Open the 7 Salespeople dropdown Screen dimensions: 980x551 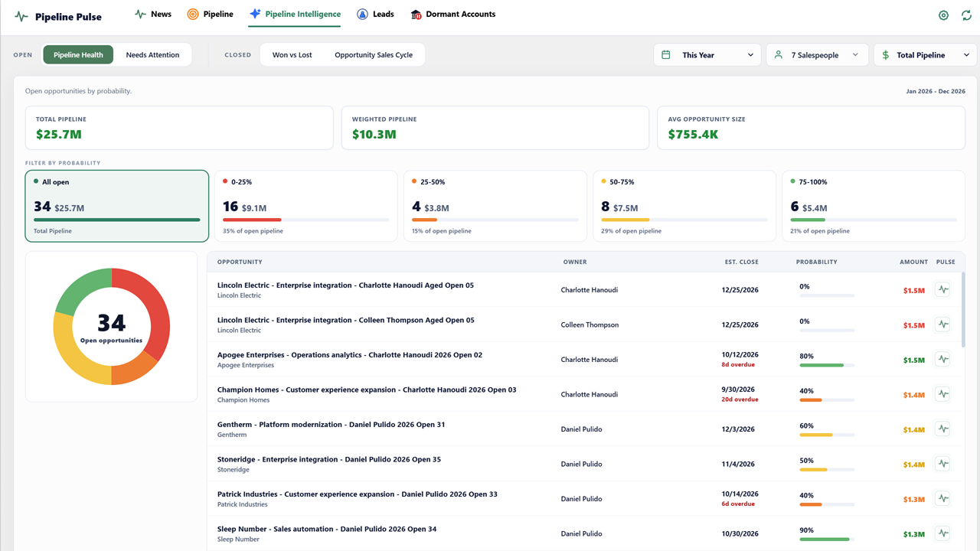pos(817,55)
